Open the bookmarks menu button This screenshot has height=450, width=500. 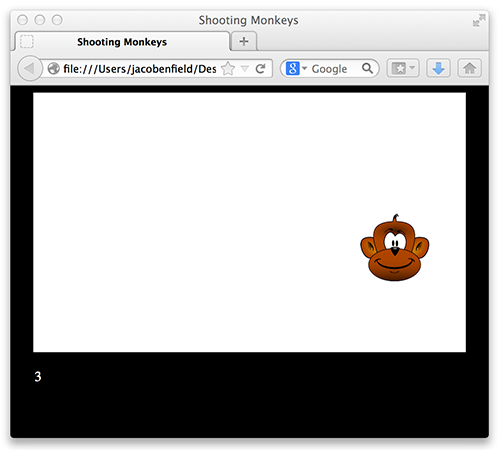403,68
